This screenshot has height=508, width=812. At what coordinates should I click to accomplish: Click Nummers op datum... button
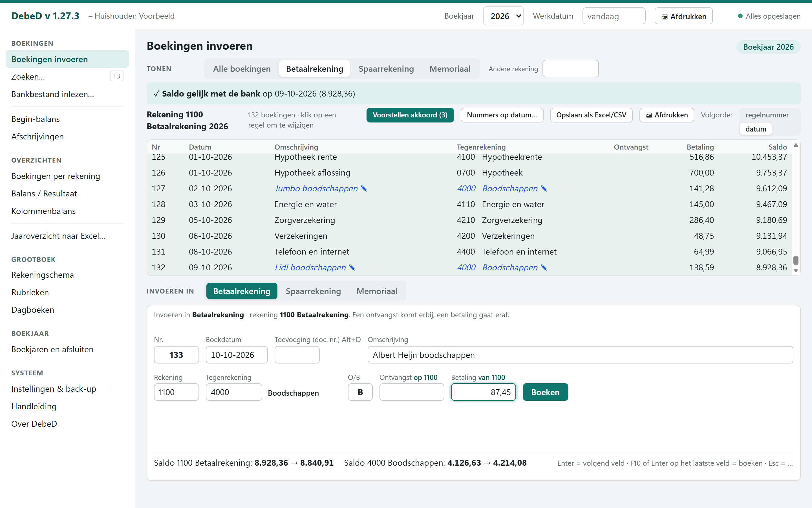click(x=502, y=115)
